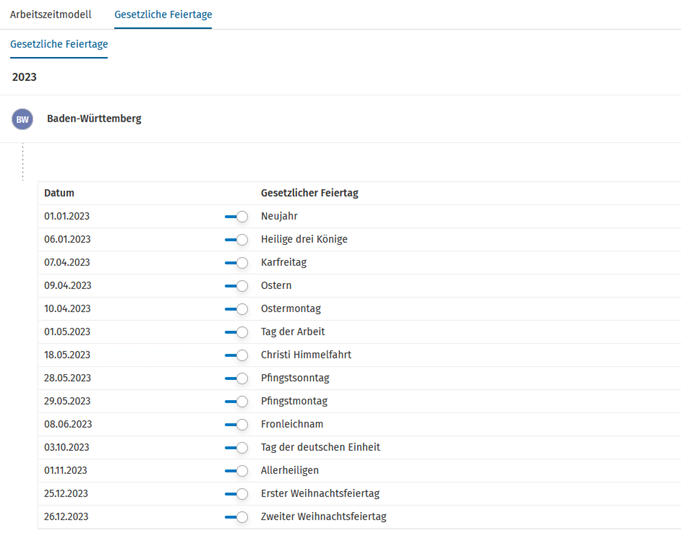Viewport: 681px width, 541px height.
Task: Toggle the Neujahr holiday switch
Action: point(236,216)
